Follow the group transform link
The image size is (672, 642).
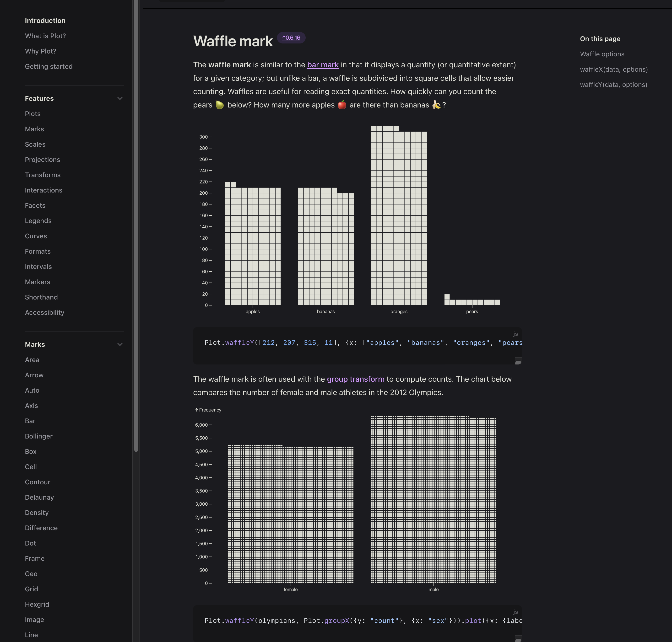click(356, 379)
